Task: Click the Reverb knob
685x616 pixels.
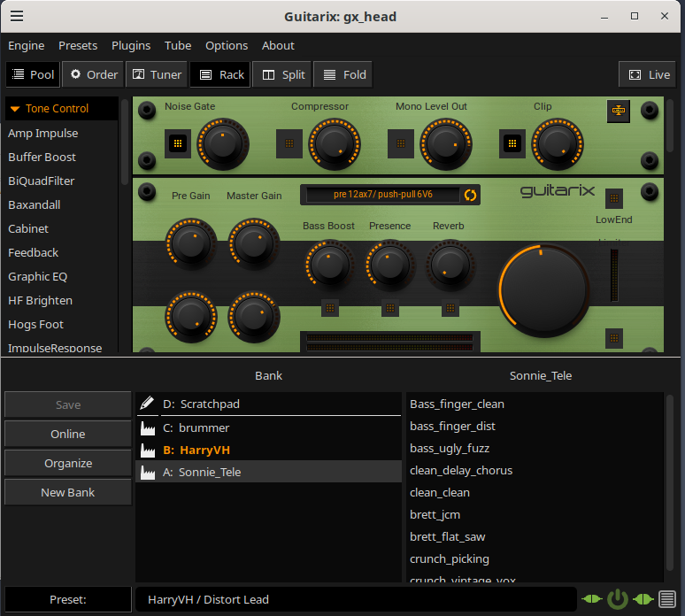Action: pos(450,265)
